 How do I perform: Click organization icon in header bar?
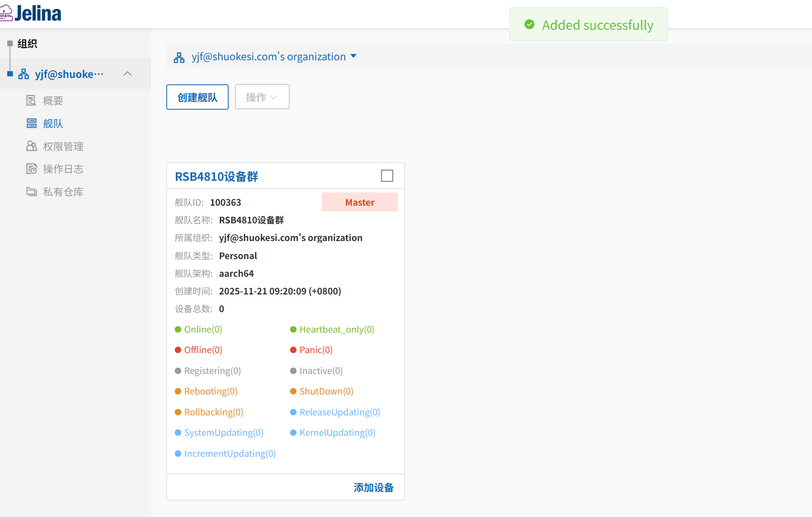(179, 57)
